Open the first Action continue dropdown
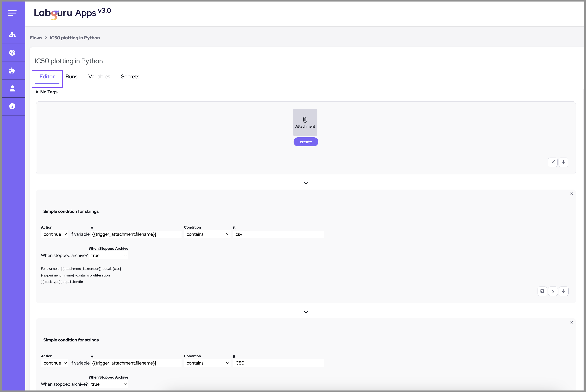The width and height of the screenshot is (586, 392). click(x=55, y=234)
